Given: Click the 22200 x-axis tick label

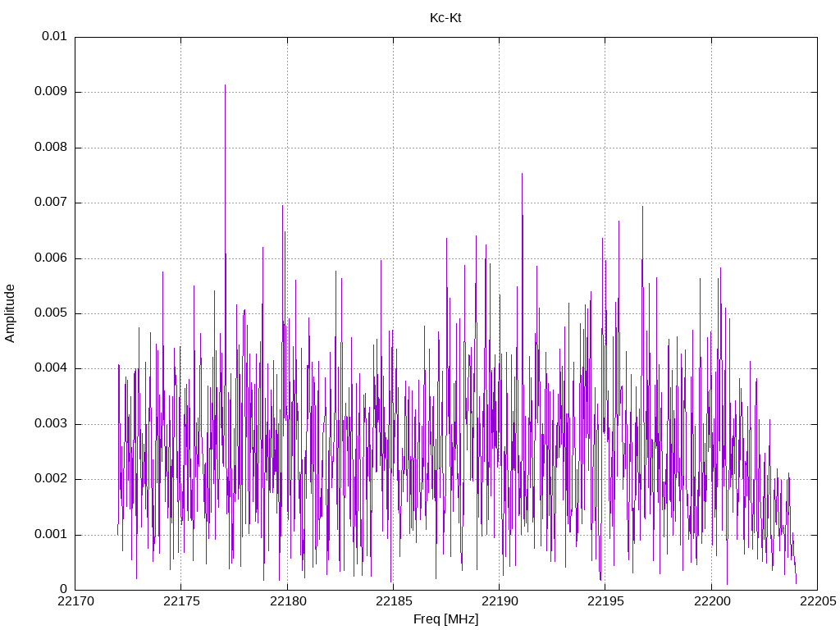Looking at the screenshot, I should (x=712, y=601).
